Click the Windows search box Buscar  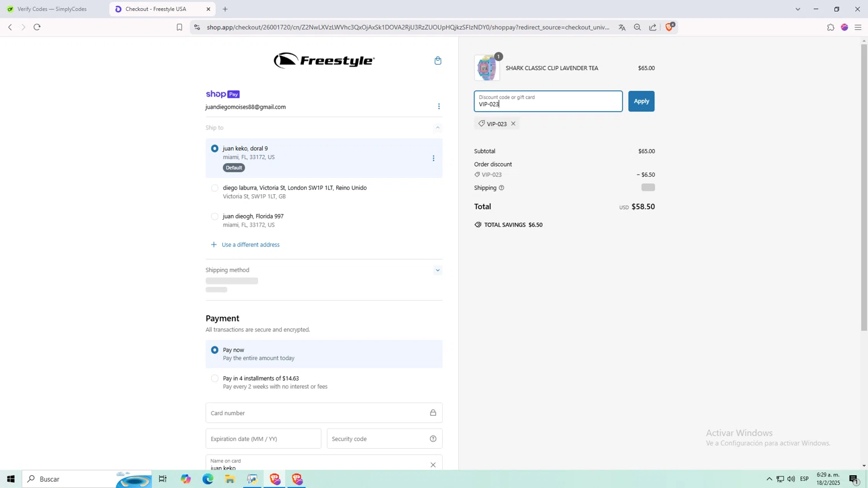87,479
